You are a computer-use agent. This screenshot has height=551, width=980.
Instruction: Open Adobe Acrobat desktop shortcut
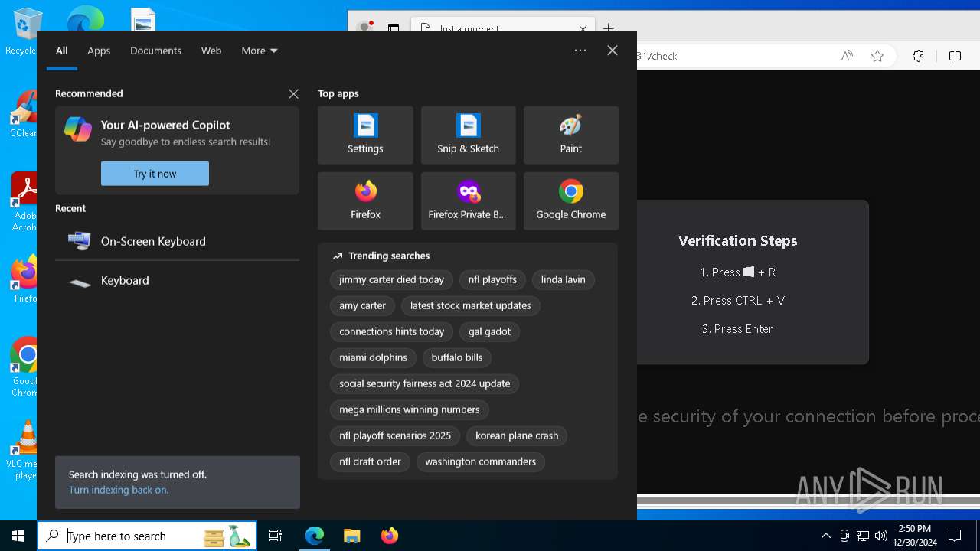(x=24, y=202)
